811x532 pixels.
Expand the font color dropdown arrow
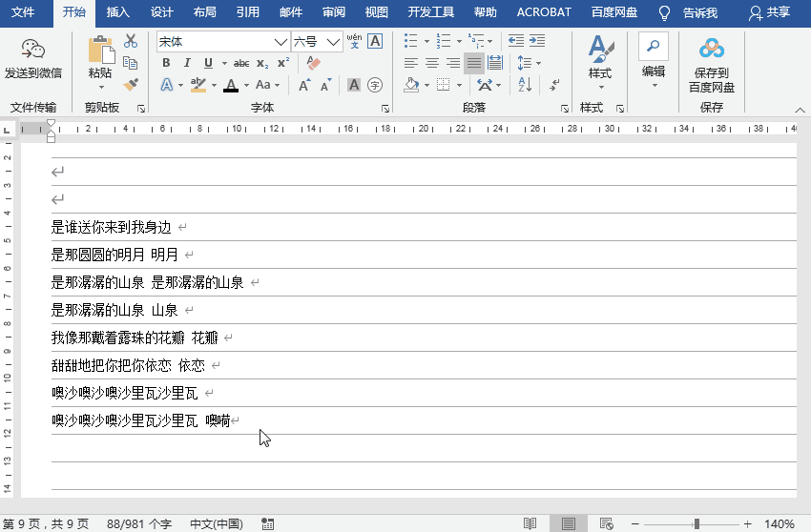click(246, 85)
